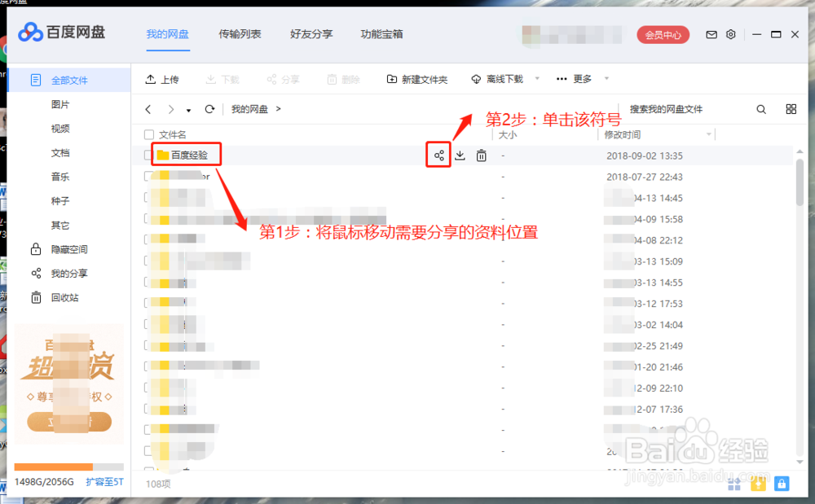Screen dimensions: 815x504
Task: Expand the 离线下载 dropdown arrow
Action: pyautogui.click(x=537, y=78)
